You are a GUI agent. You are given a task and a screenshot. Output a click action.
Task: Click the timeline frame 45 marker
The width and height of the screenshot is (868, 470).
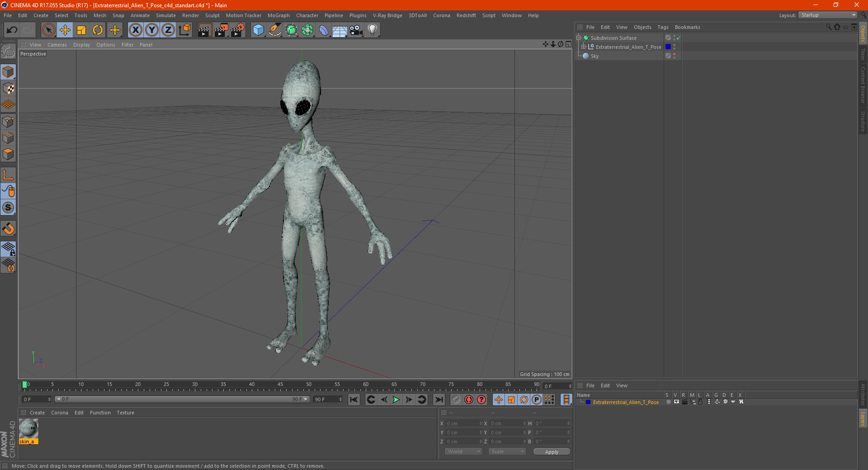[x=280, y=385]
